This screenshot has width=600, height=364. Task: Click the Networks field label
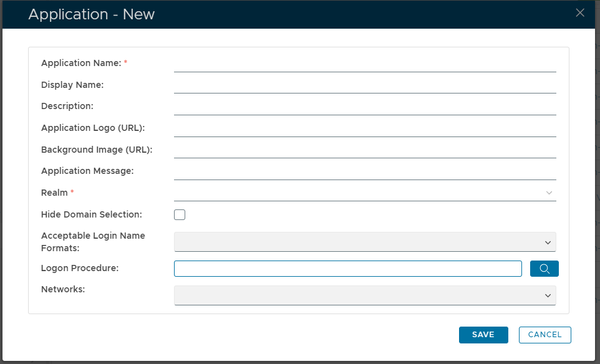[63, 289]
